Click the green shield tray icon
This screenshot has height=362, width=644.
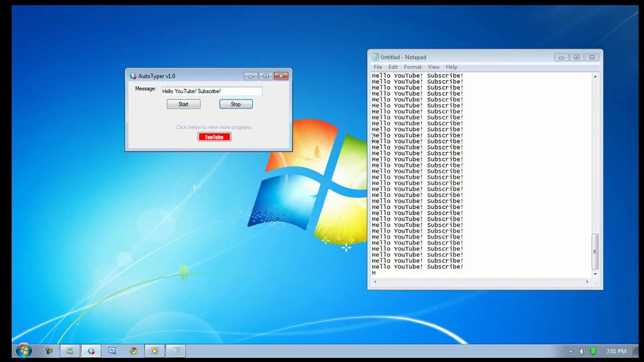click(593, 351)
